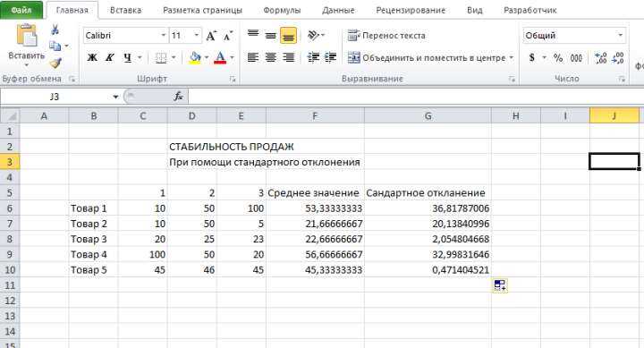Click the Cut scissors icon

[x=55, y=30]
